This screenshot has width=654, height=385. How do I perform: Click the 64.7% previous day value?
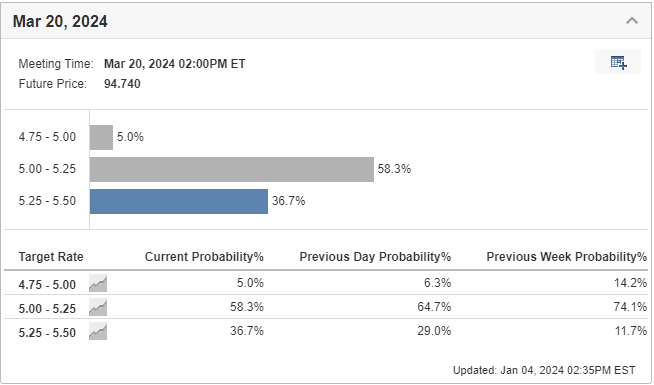pos(434,307)
